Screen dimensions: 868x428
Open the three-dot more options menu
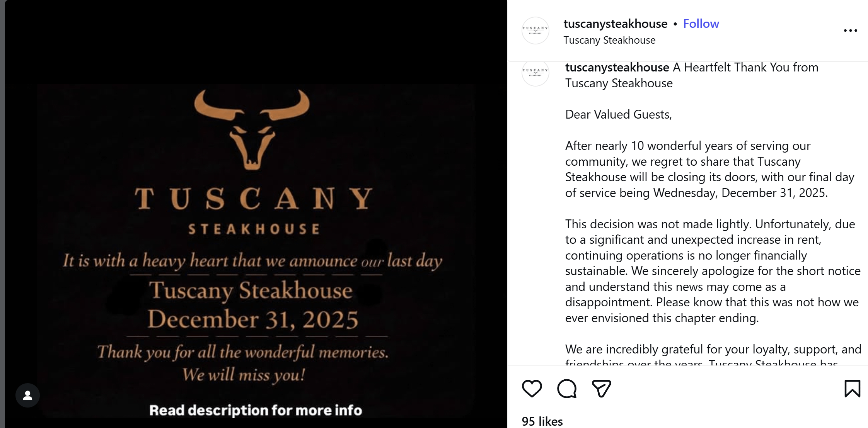click(x=850, y=31)
